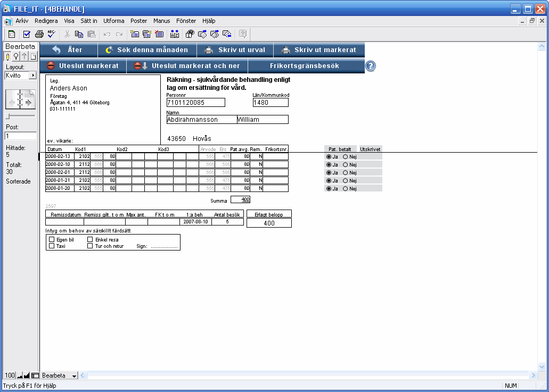Click the blue checkmark toolbar icon
The width and height of the screenshot is (549, 392).
click(27, 34)
